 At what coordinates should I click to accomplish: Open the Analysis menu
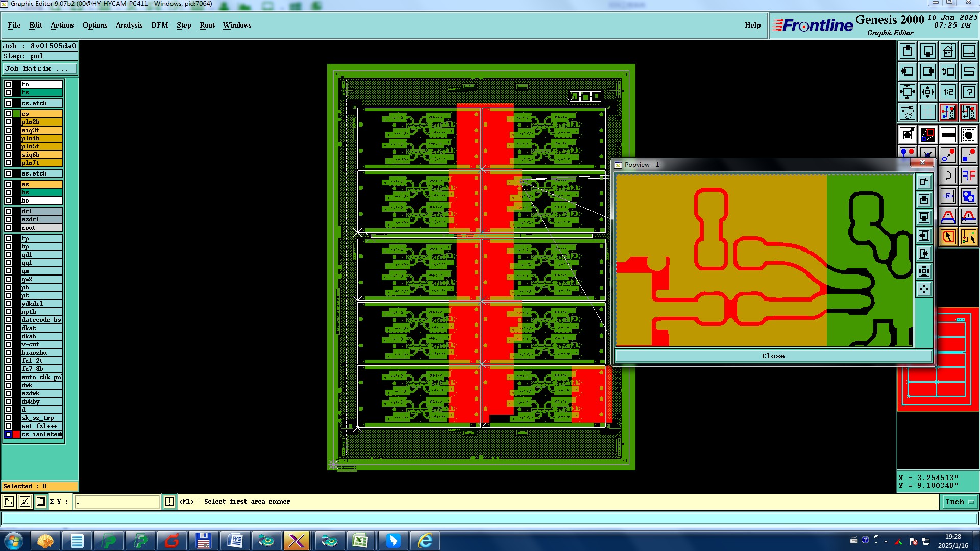[129, 25]
